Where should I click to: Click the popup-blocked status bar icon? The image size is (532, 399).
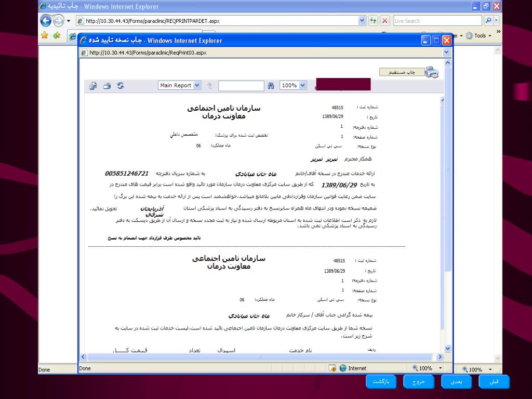[332, 368]
